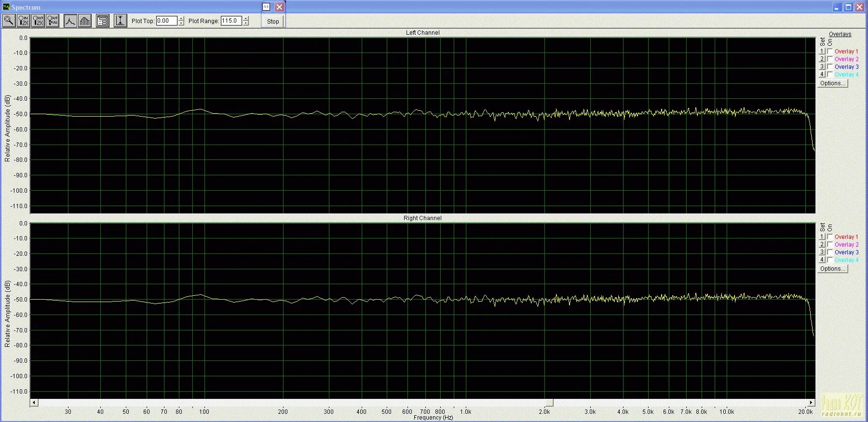Click the frequency scrollbar right arrow
The height and width of the screenshot is (422, 868).
812,403
